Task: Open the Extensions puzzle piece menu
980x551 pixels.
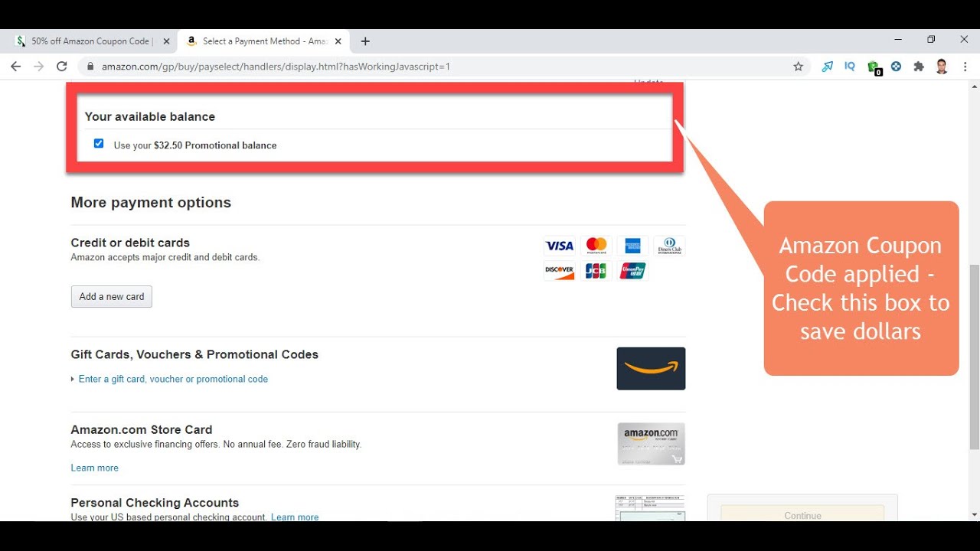Action: [919, 67]
